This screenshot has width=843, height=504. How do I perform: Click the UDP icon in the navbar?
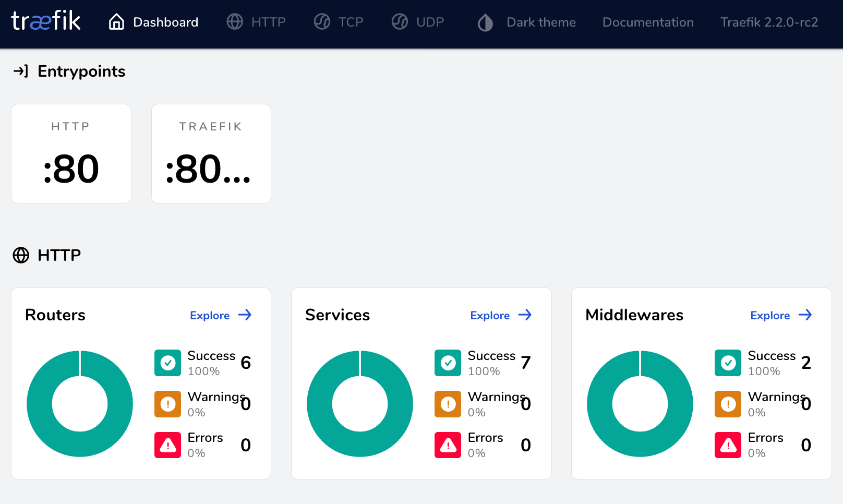(400, 22)
